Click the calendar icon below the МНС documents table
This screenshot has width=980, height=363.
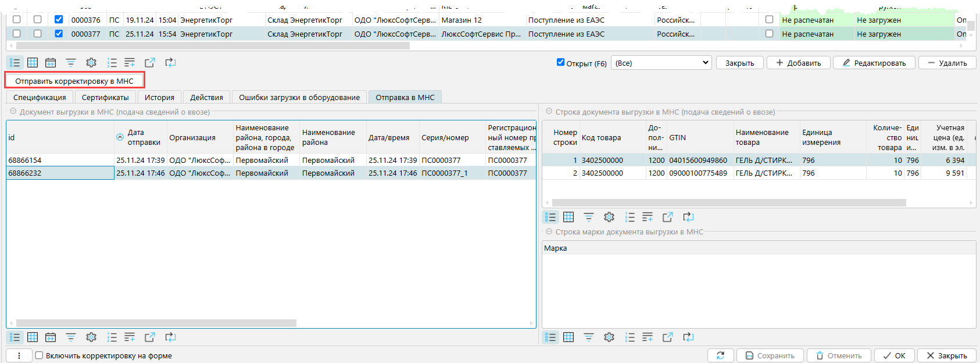coord(51,337)
